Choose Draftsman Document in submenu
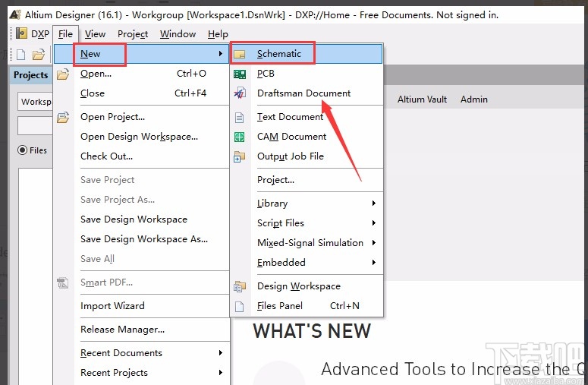This screenshot has width=588, height=385. (307, 93)
